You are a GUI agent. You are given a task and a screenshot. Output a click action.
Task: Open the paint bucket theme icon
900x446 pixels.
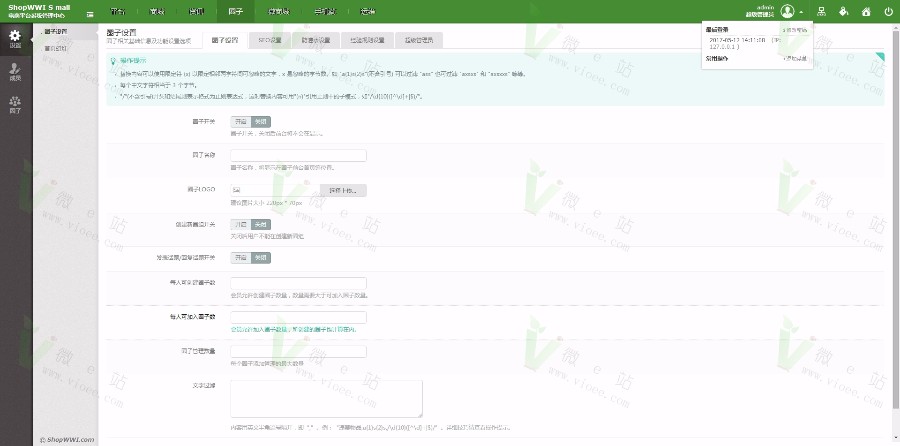[x=844, y=11]
